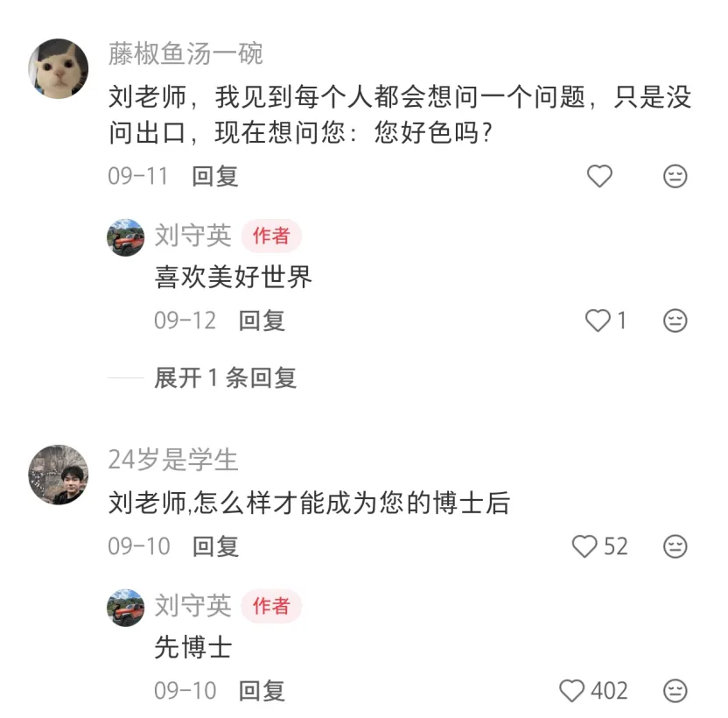Viewport: 728px width, 718px height.
Task: Dislike the reply 先博士
Action: (x=675, y=691)
